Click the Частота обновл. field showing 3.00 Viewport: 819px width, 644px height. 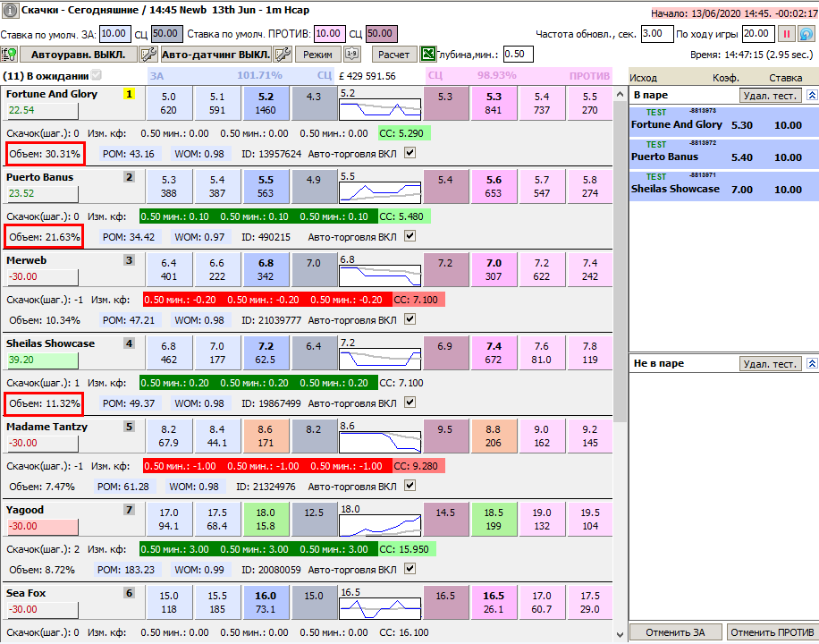(x=656, y=34)
